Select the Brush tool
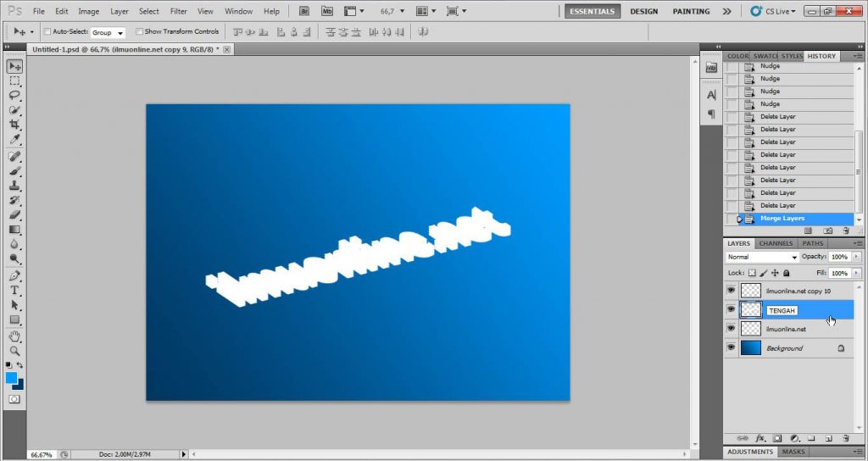 coord(14,171)
